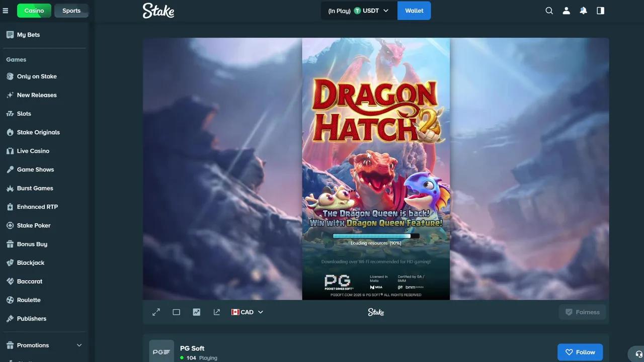This screenshot has height=362, width=644.
Task: Open the notifications bell icon
Action: coord(584,11)
